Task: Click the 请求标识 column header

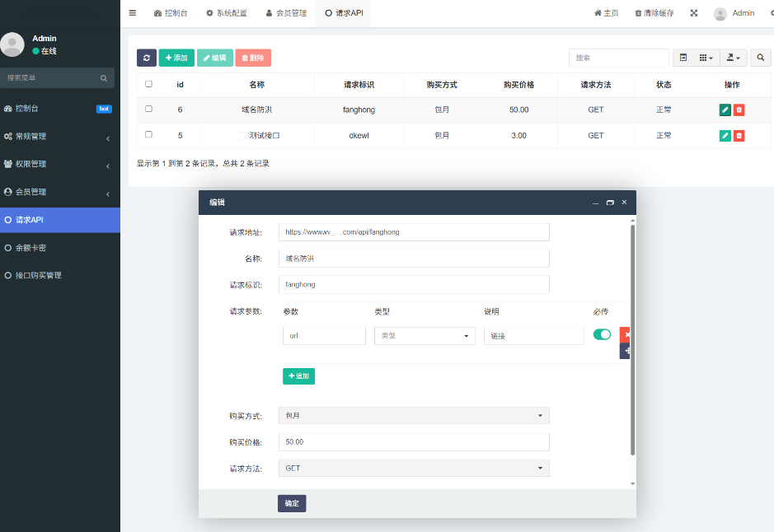Action: (359, 85)
